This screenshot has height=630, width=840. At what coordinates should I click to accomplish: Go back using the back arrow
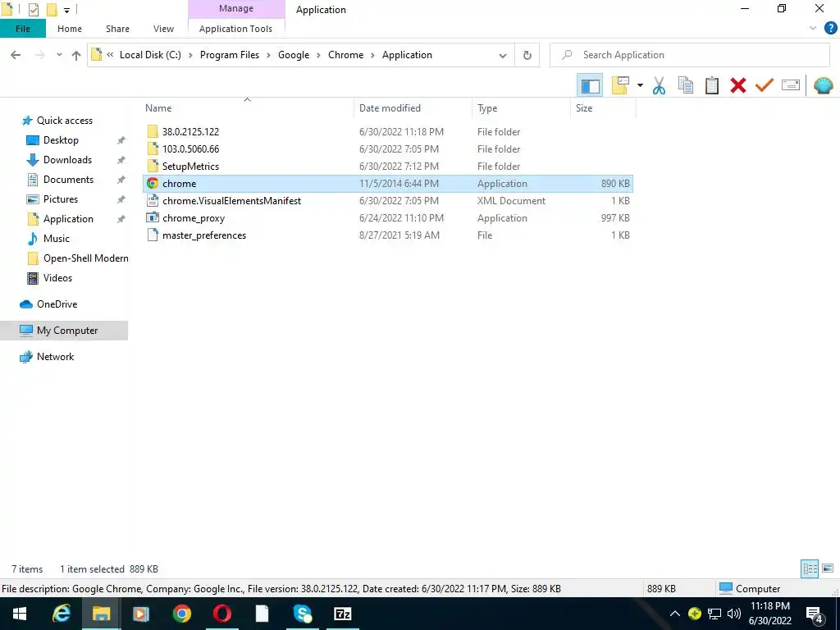(x=16, y=55)
